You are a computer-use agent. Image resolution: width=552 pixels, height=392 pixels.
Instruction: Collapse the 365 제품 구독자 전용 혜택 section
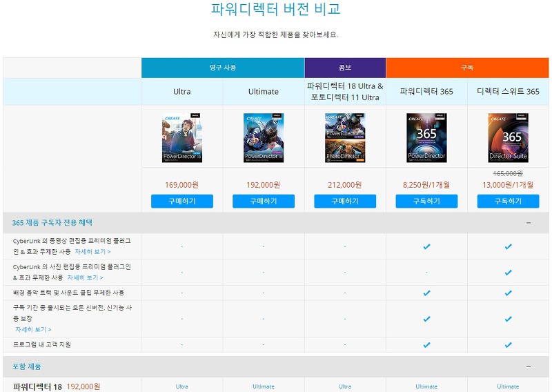click(529, 223)
